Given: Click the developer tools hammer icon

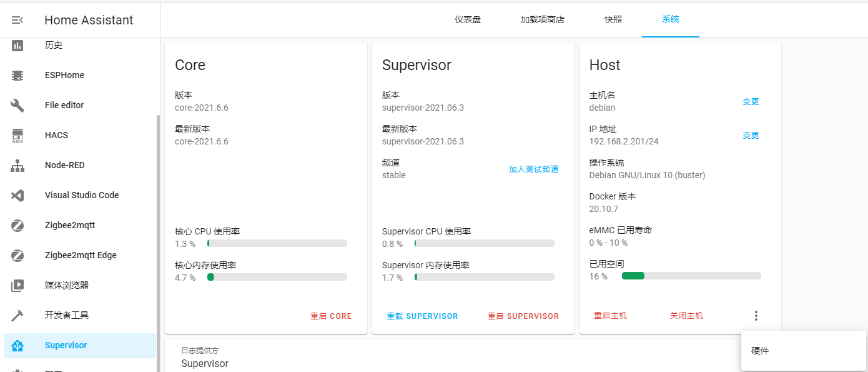Looking at the screenshot, I should (x=17, y=315).
